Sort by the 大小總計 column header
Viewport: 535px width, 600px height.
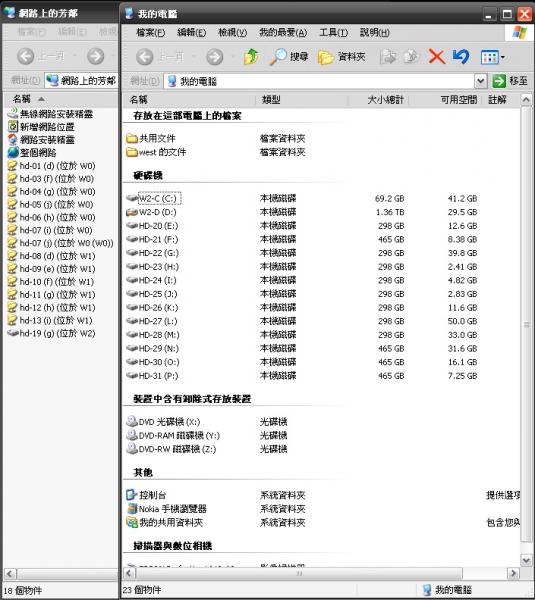tap(378, 100)
